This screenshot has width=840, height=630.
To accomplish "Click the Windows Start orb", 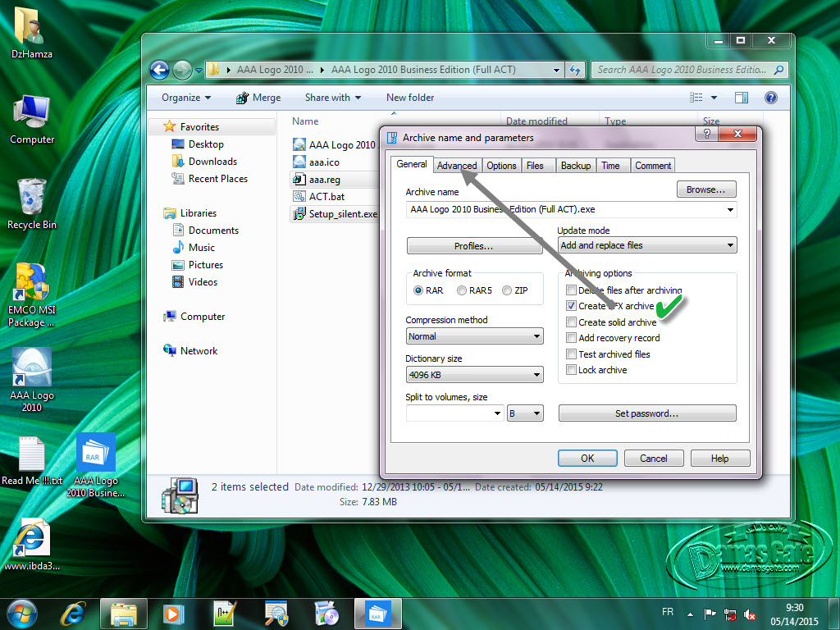I will coord(22,614).
